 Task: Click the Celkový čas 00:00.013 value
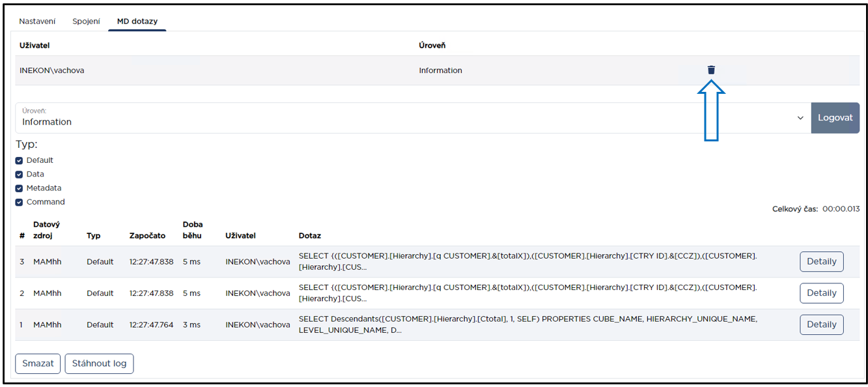pos(841,209)
